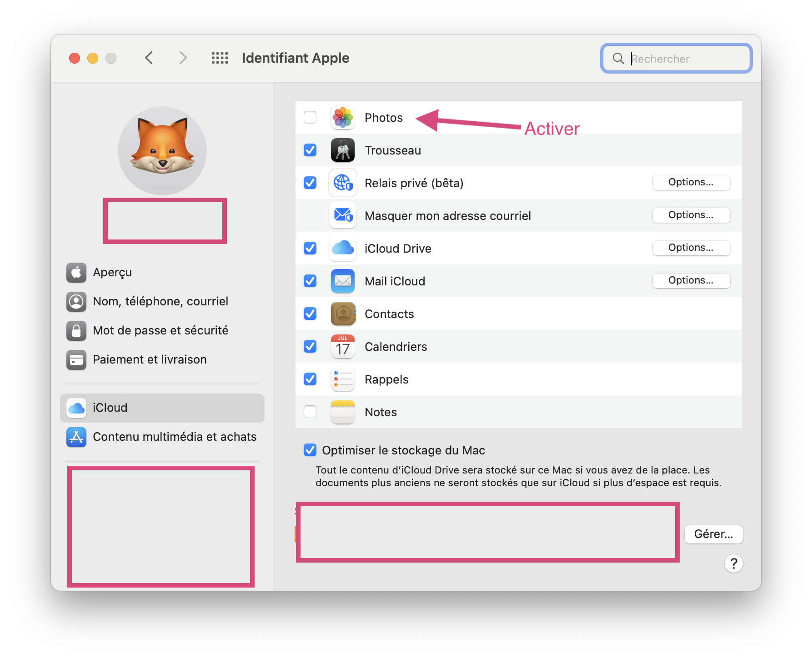Click the Relais privé globe icon
The height and width of the screenshot is (658, 812).
pyautogui.click(x=343, y=183)
